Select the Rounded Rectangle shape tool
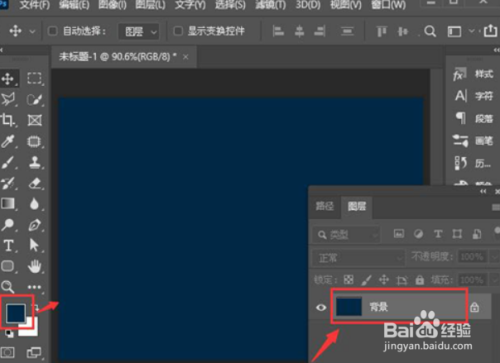500x363 pixels. pyautogui.click(x=8, y=266)
